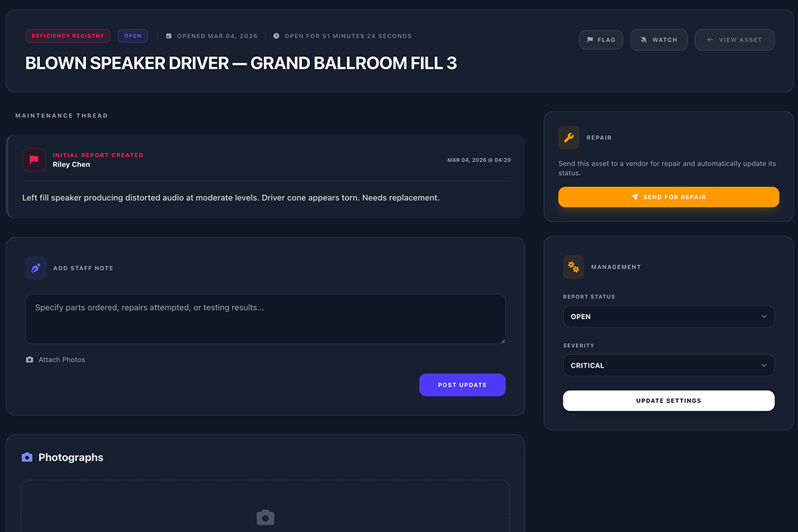Click the camera icon in the empty photo area
Image resolution: width=798 pixels, height=532 pixels.
tap(265, 517)
